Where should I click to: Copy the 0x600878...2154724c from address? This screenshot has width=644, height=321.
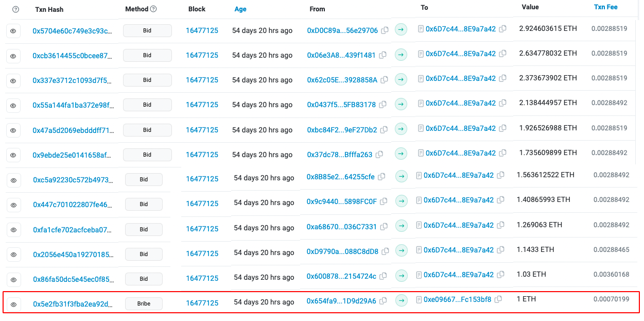[383, 277]
